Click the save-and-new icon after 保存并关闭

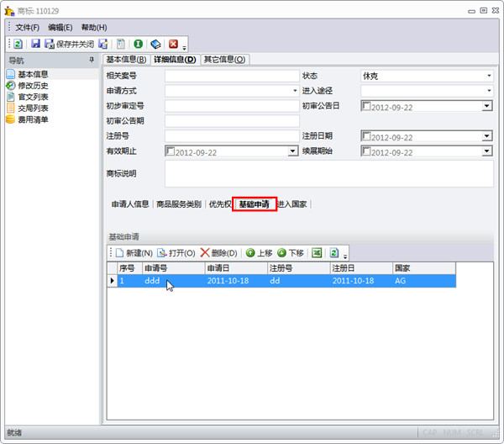point(103,44)
